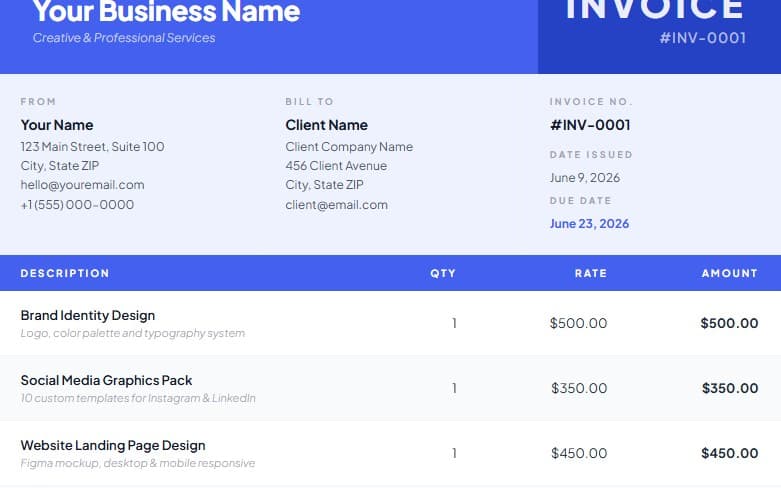Click the $350.00 rate value
The height and width of the screenshot is (488, 781).
pos(579,388)
